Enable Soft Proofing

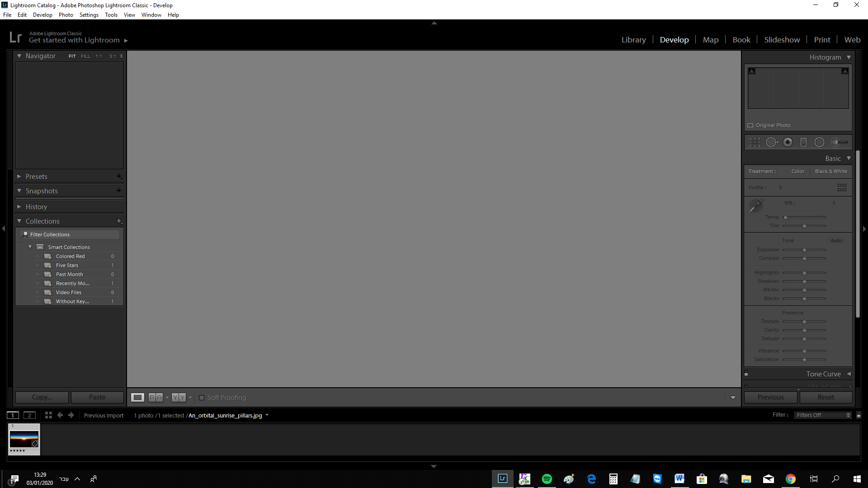coord(202,398)
